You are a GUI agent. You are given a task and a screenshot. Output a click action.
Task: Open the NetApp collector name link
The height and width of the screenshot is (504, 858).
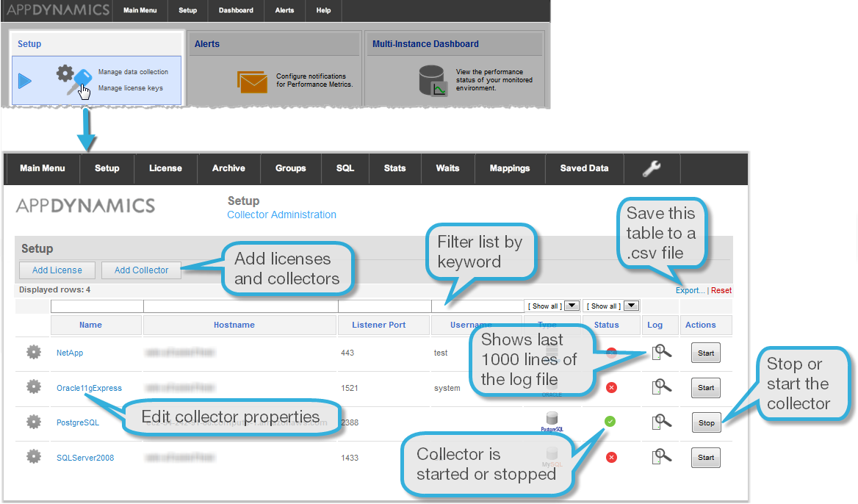pos(70,353)
